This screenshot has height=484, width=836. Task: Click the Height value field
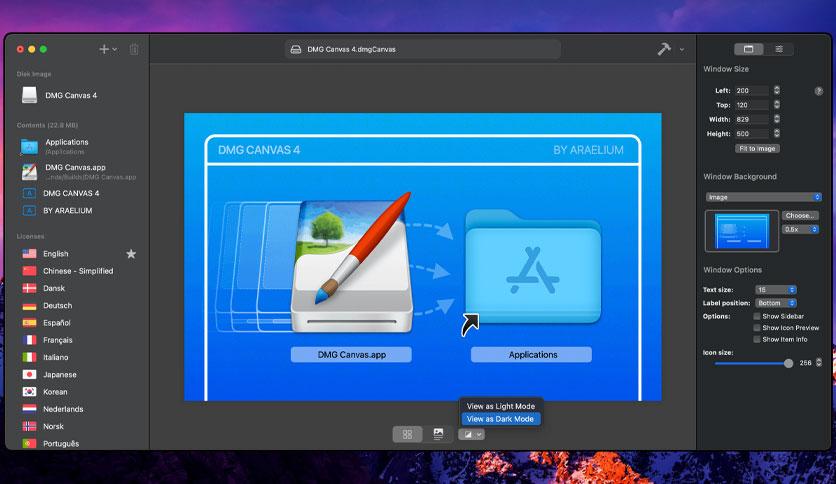[x=752, y=134]
